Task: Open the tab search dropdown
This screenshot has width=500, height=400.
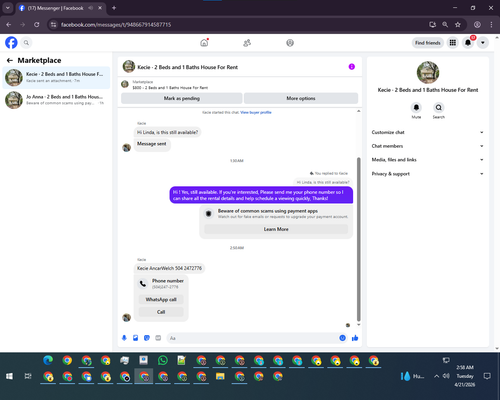Action: click(x=7, y=8)
